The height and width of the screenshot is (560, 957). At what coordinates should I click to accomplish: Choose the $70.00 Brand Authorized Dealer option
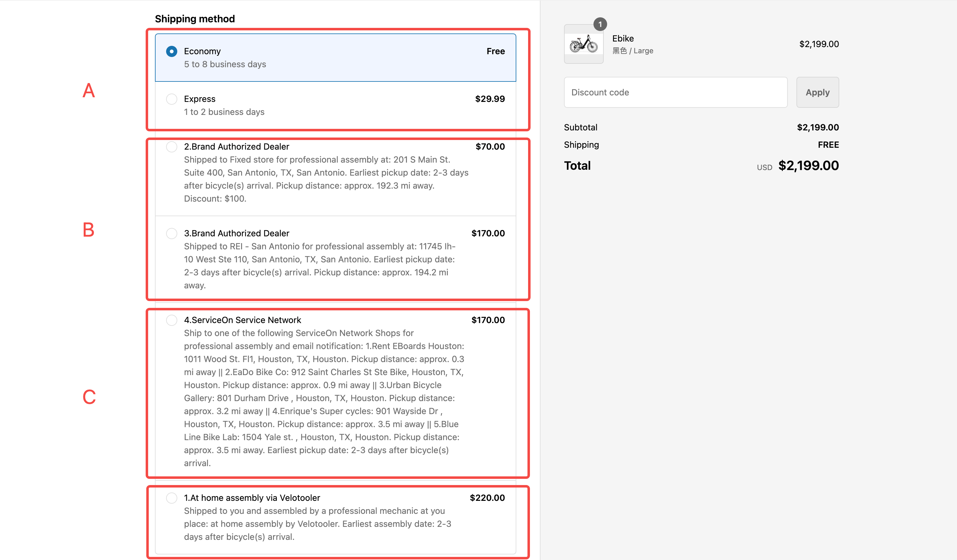172,147
